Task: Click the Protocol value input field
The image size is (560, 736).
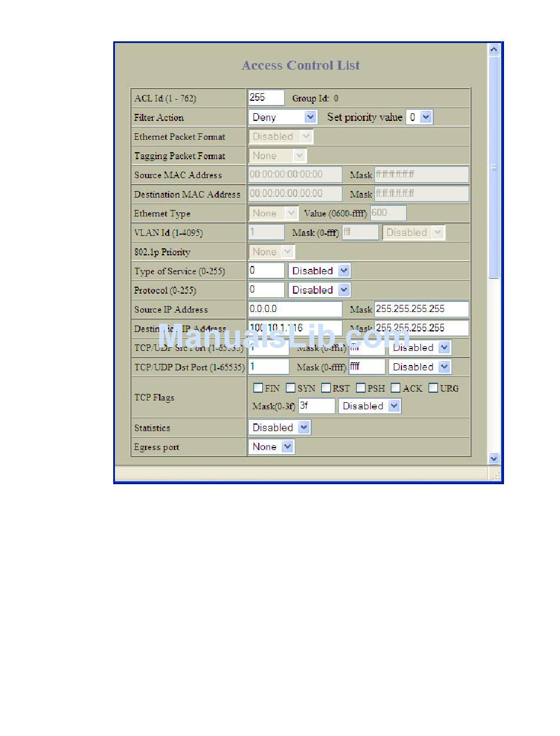Action: tap(266, 290)
